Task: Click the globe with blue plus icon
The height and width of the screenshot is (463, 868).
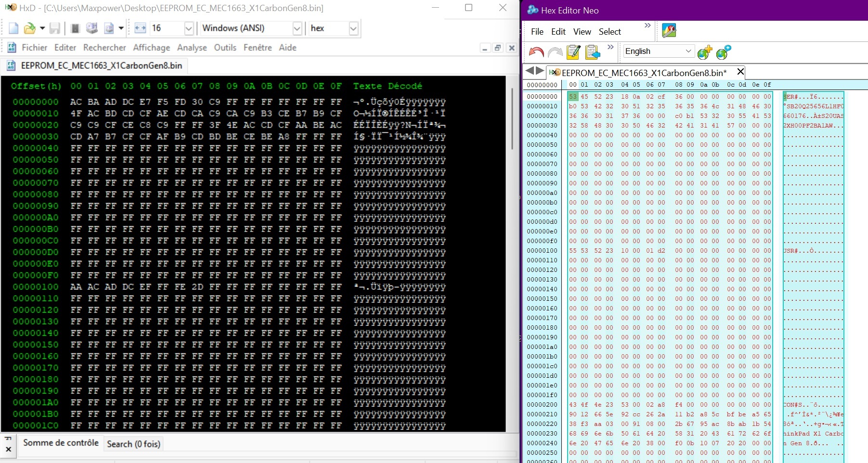Action: tap(724, 51)
